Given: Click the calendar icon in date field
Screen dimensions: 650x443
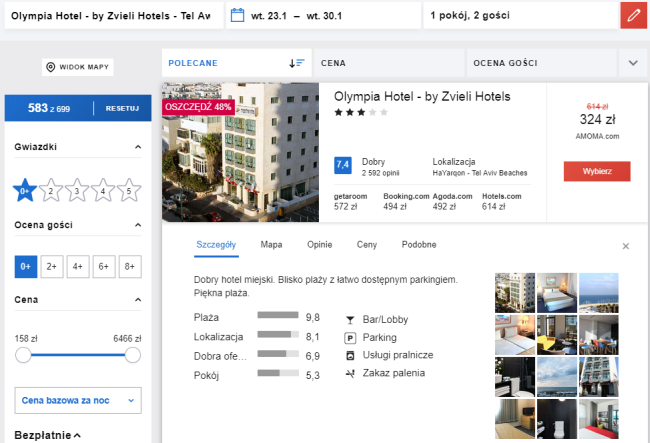Looking at the screenshot, I should [x=237, y=16].
